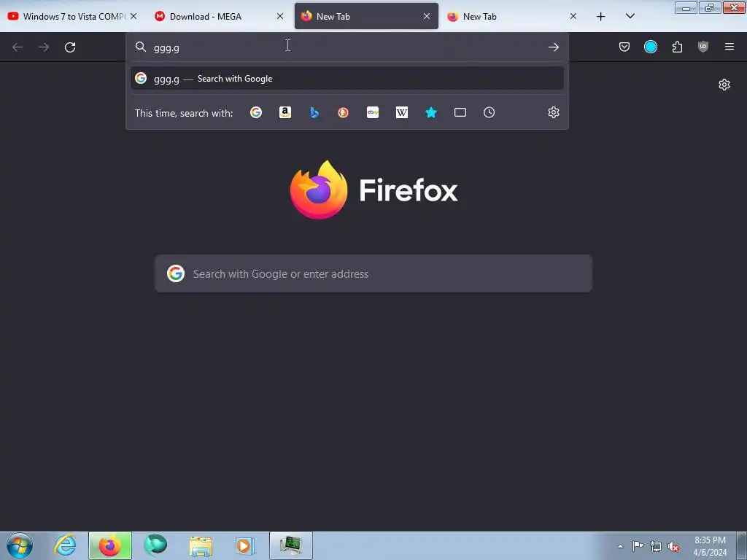
Task: Search this time with Bing
Action: pyautogui.click(x=314, y=112)
